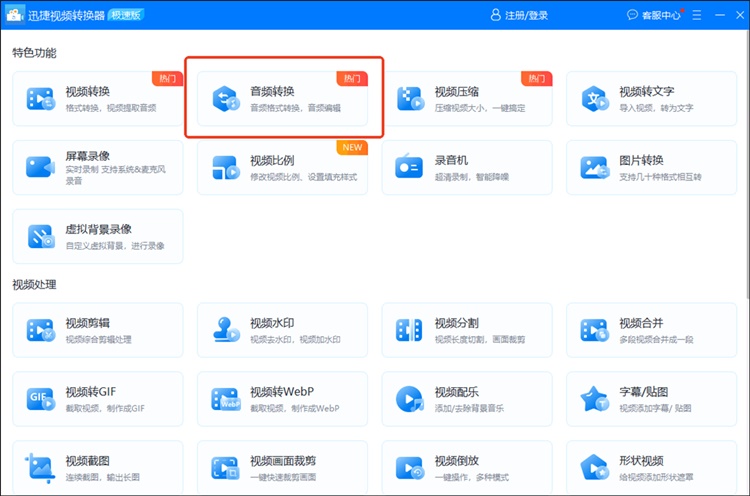This screenshot has height=496, width=750.
Task: Click the app logo in title bar
Action: pos(14,15)
